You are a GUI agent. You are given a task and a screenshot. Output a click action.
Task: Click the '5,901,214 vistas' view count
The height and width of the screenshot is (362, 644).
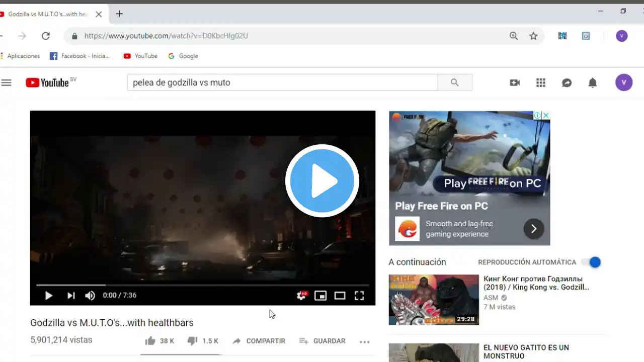click(61, 340)
